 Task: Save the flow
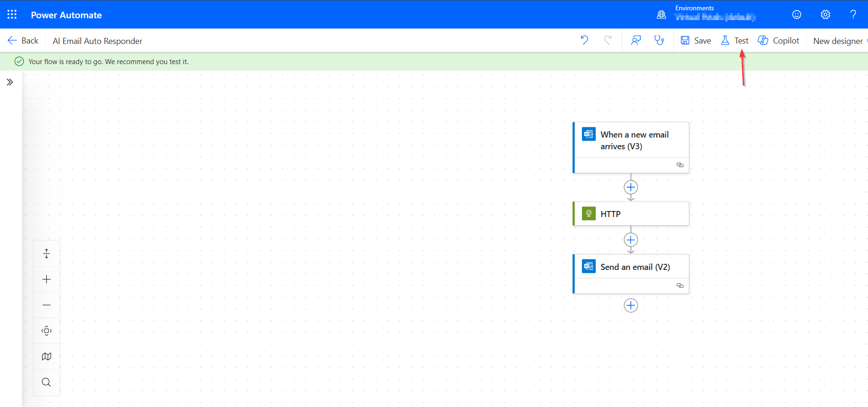(696, 41)
